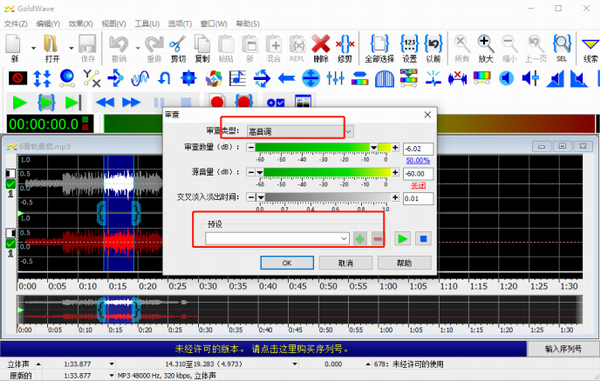This screenshot has height=381, width=600.
Task: Open the dropdown arrow next to 打开
Action: pos(71,48)
